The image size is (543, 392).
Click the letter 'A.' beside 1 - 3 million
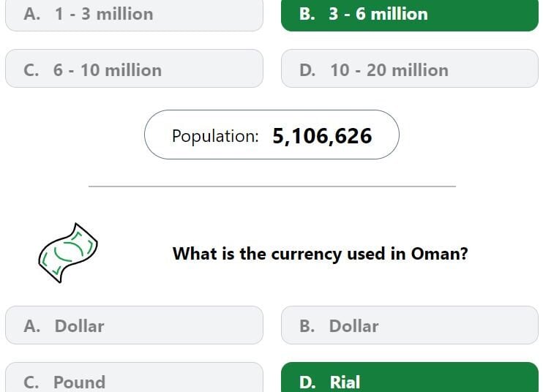coord(32,14)
